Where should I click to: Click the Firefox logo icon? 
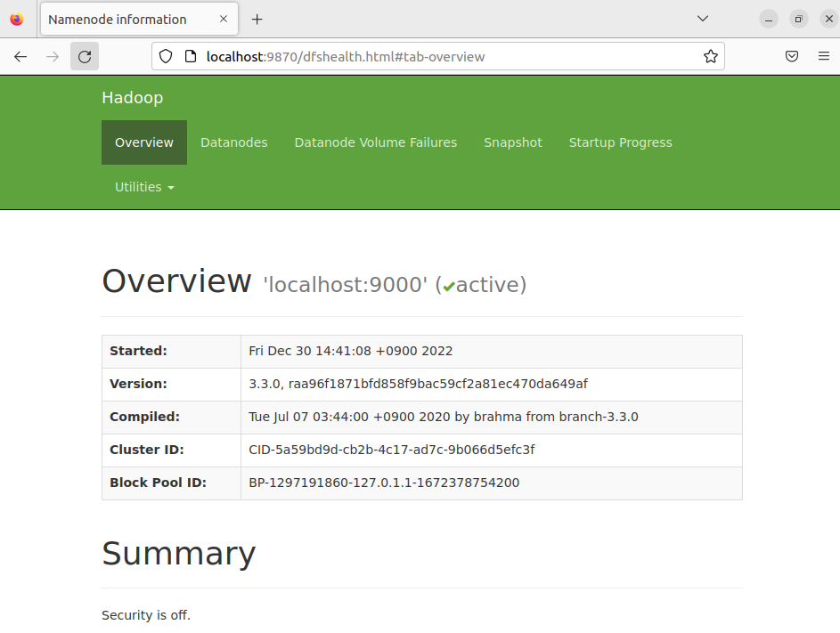17,20
